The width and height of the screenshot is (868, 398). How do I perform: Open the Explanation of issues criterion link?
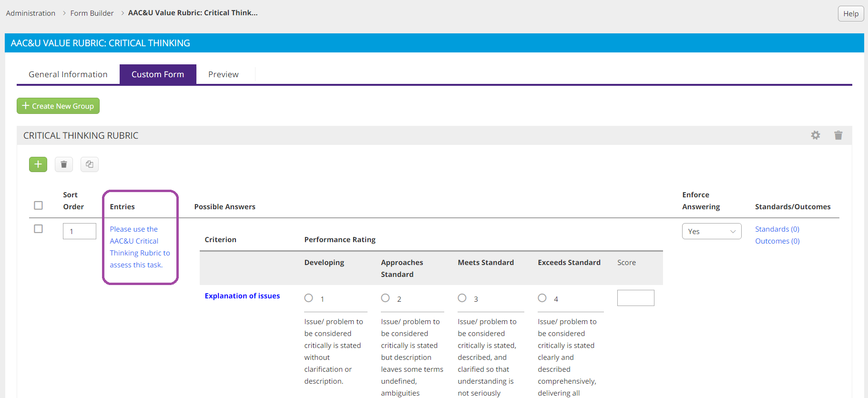(242, 296)
